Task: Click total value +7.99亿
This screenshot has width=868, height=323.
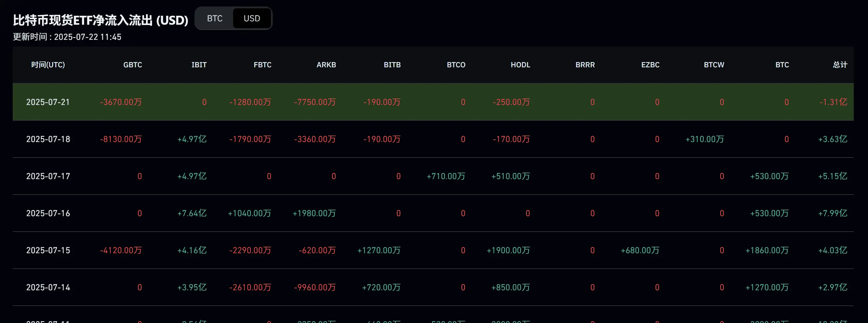Action: click(833, 213)
